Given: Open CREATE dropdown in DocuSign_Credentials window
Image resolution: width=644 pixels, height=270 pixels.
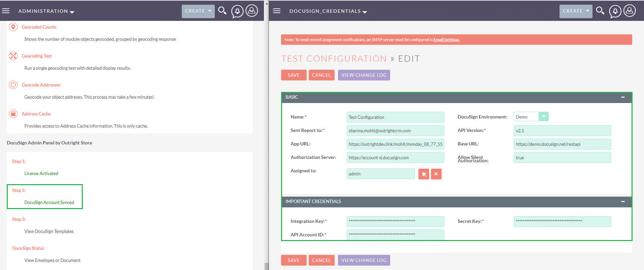Looking at the screenshot, I should (576, 11).
